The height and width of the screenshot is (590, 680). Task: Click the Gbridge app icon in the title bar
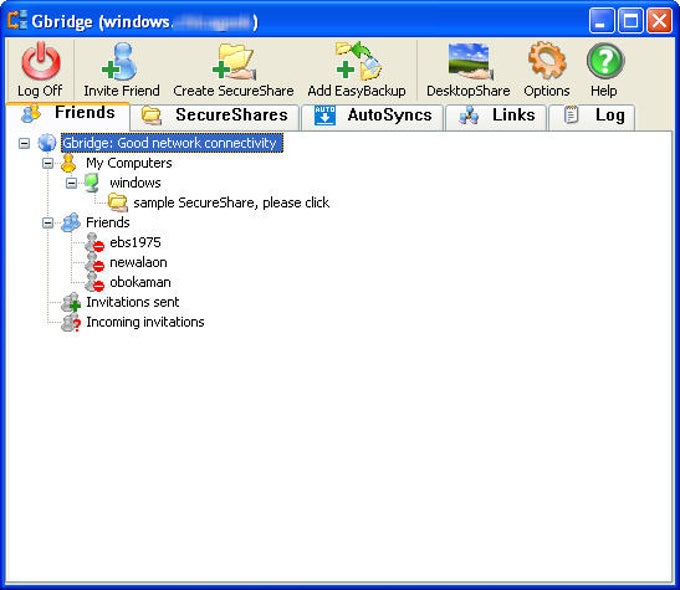pyautogui.click(x=18, y=20)
